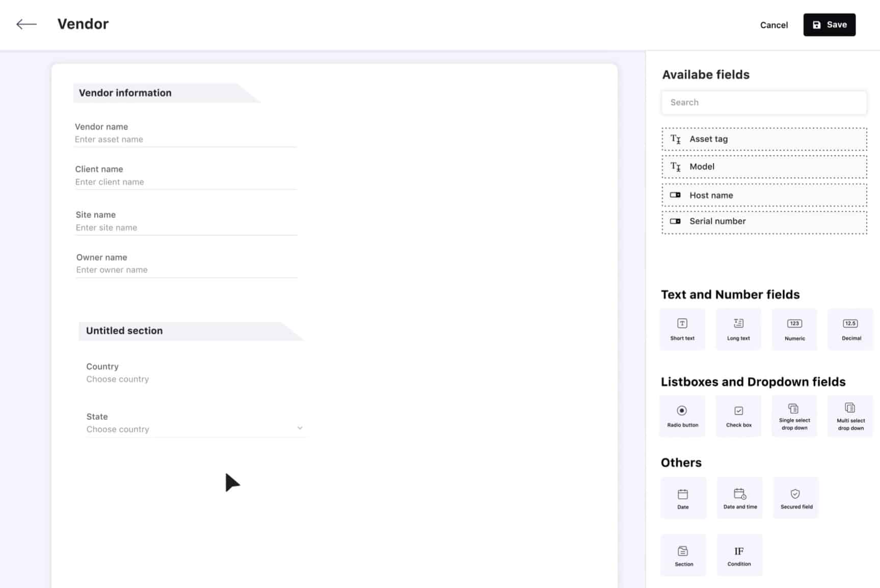
Task: Click the field icon beside Serial number
Action: click(675, 221)
